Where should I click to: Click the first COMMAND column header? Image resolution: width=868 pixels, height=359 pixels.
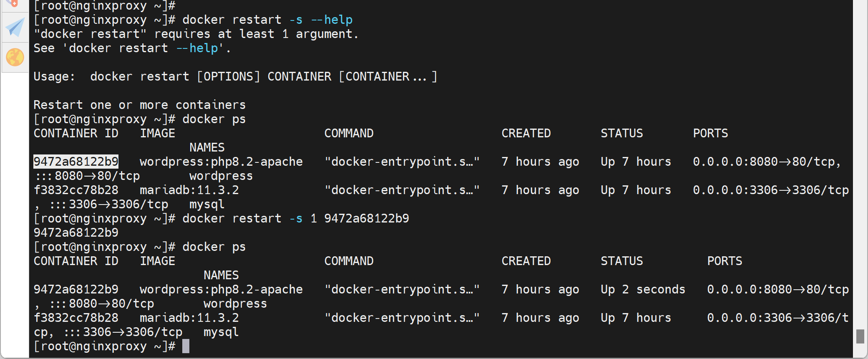point(349,133)
